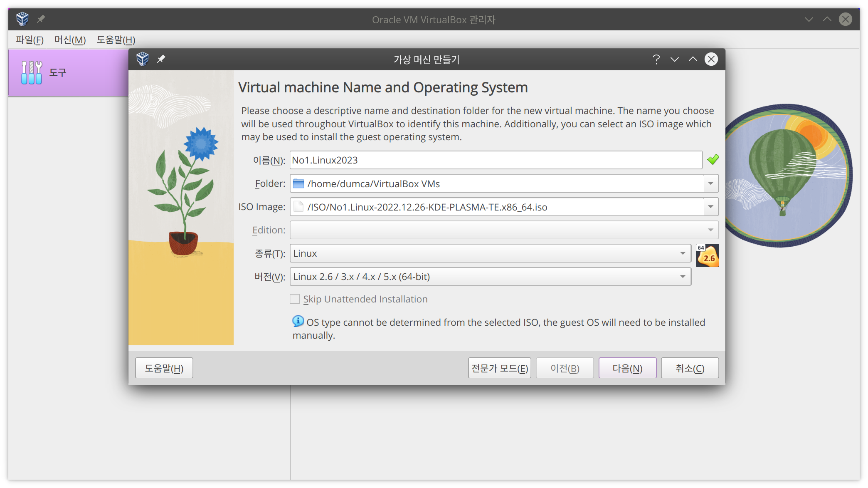Click the file icon in the ISO Image field
The image size is (868, 488).
click(298, 207)
